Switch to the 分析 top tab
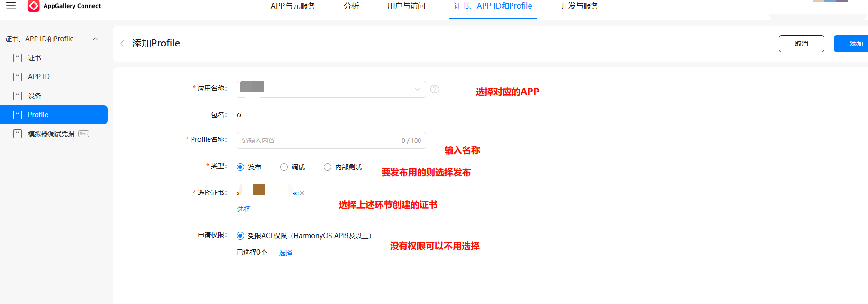This screenshot has height=304, width=868. point(351,6)
